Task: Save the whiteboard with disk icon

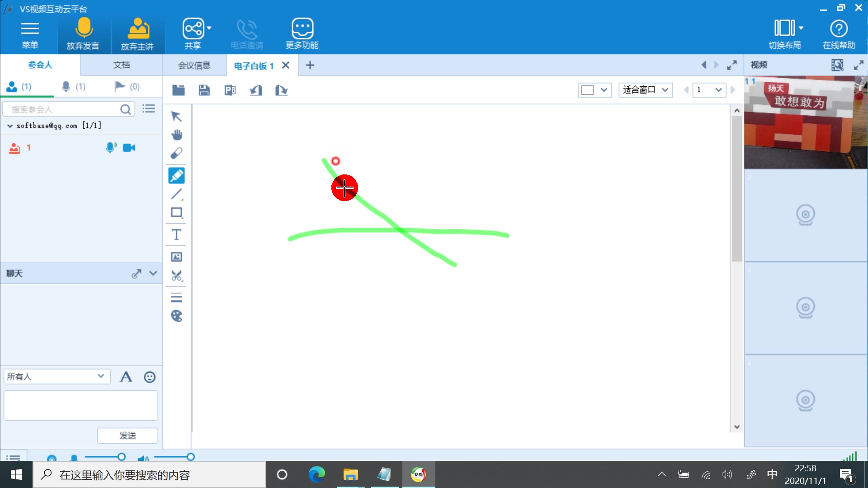Action: click(x=204, y=90)
